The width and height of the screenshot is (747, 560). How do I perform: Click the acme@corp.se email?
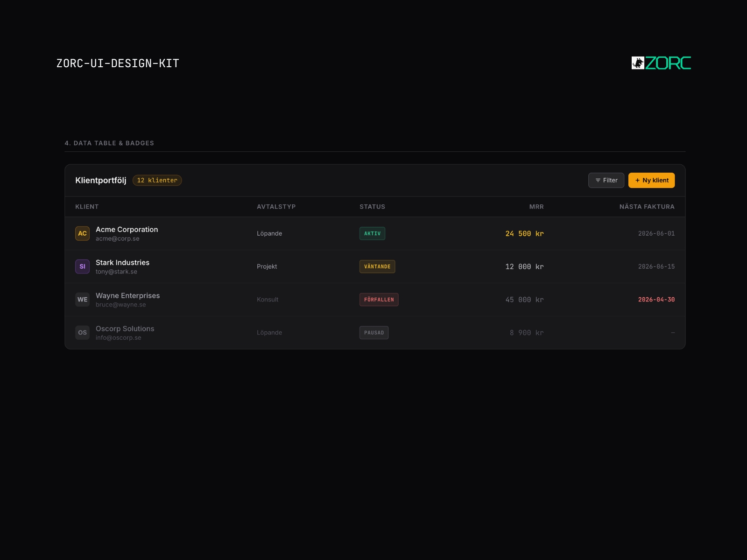pos(118,238)
